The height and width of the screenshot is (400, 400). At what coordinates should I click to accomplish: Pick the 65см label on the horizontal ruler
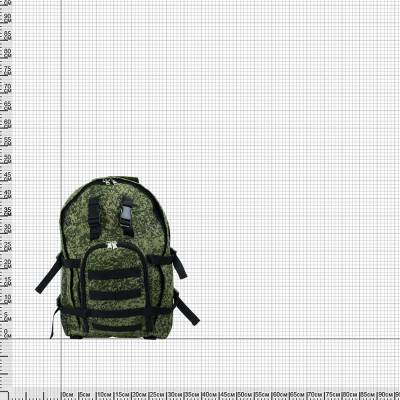pyautogui.click(x=298, y=395)
